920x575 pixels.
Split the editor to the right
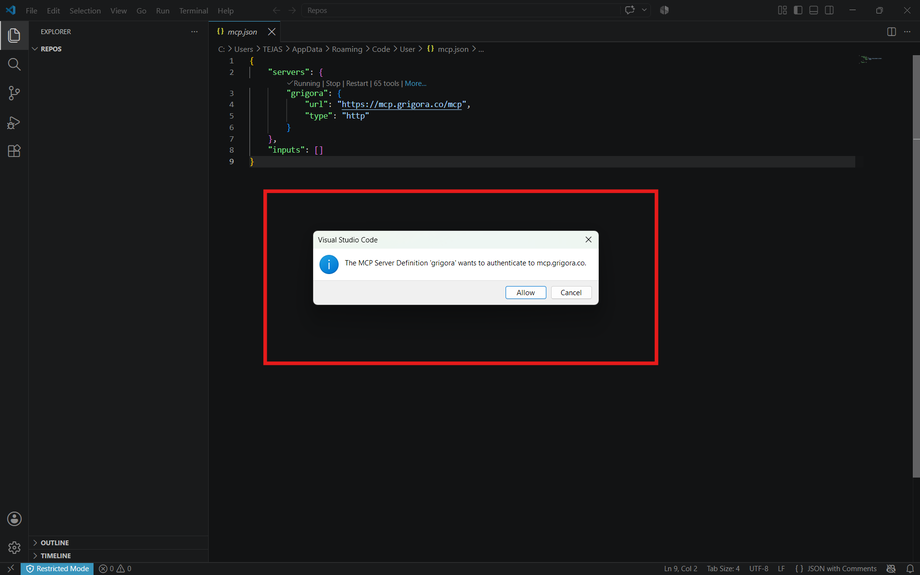(891, 32)
